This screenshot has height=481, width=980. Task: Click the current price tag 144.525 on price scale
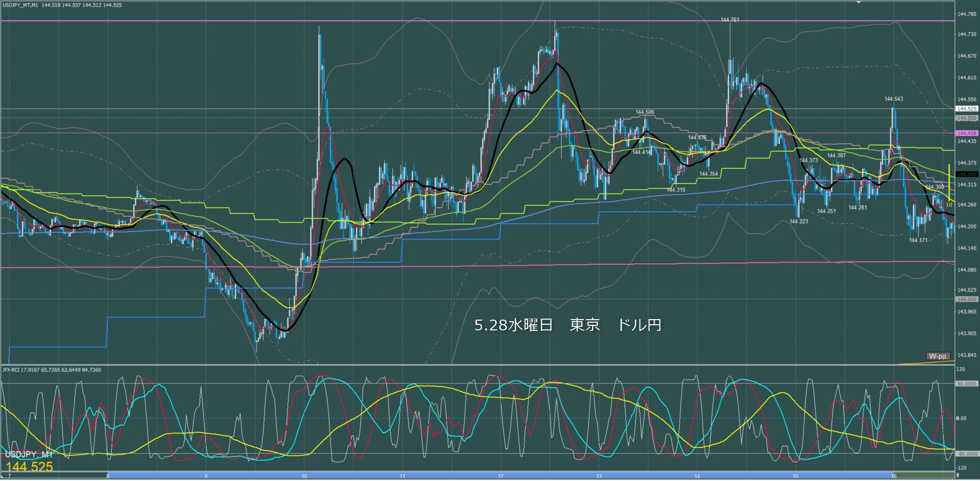pos(967,109)
